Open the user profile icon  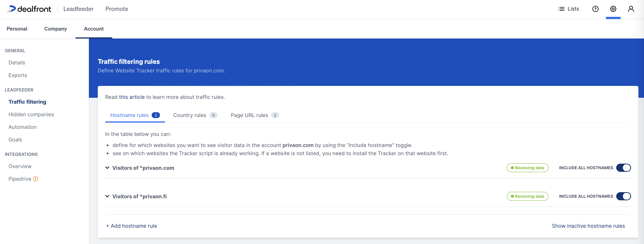[x=631, y=9]
